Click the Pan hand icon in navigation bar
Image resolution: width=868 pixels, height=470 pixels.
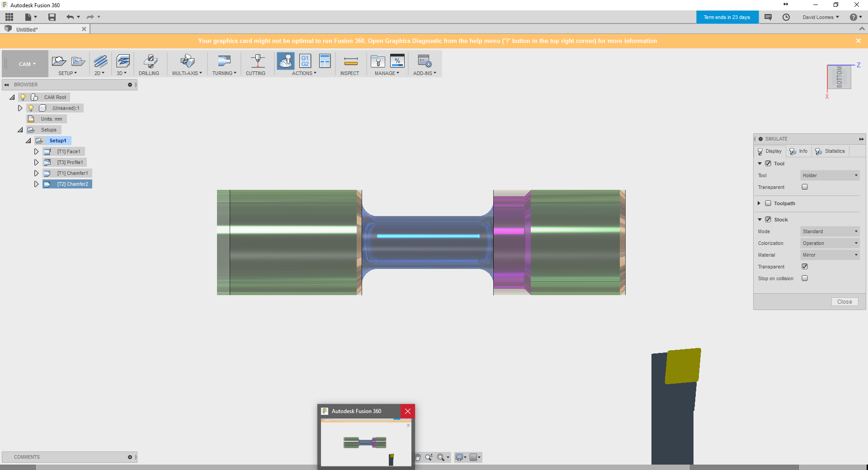[417, 457]
